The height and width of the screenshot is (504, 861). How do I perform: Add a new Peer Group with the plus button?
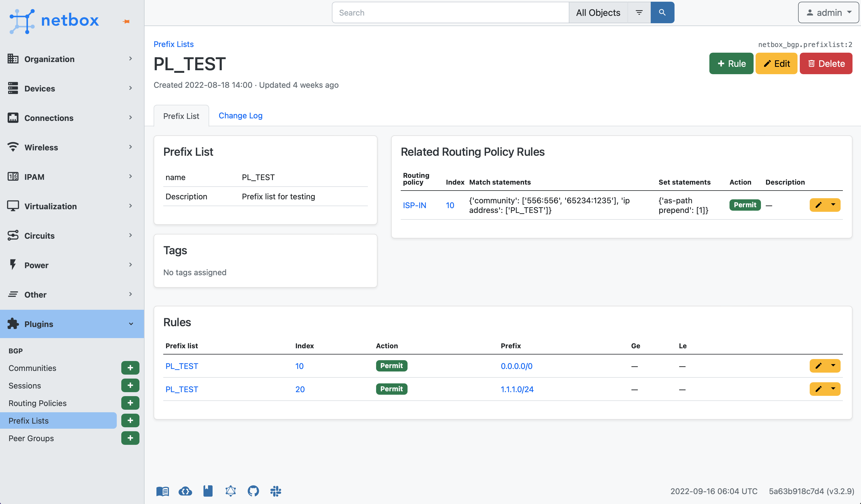coord(130,438)
